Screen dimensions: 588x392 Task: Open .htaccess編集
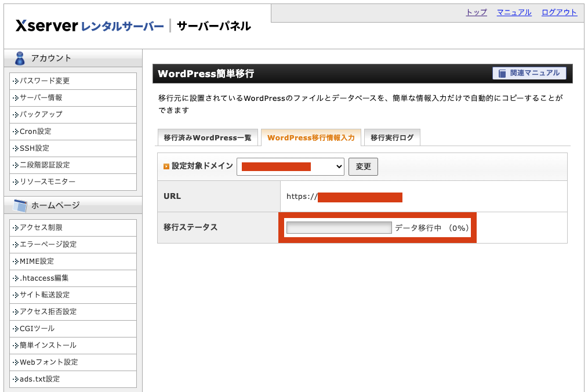tap(73, 278)
